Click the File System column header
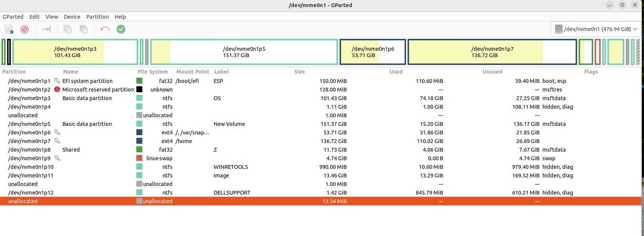The width and height of the screenshot is (644, 236). click(x=153, y=72)
